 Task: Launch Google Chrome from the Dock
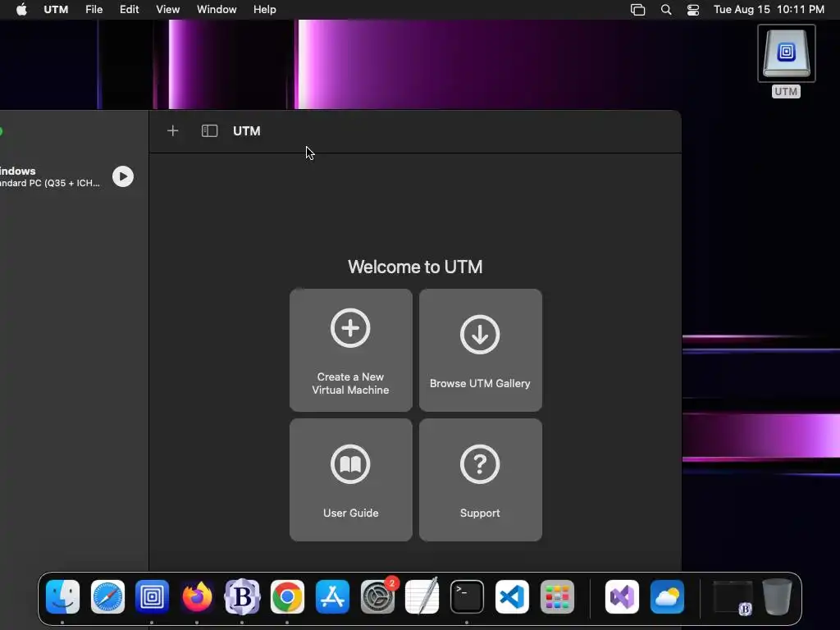point(287,596)
